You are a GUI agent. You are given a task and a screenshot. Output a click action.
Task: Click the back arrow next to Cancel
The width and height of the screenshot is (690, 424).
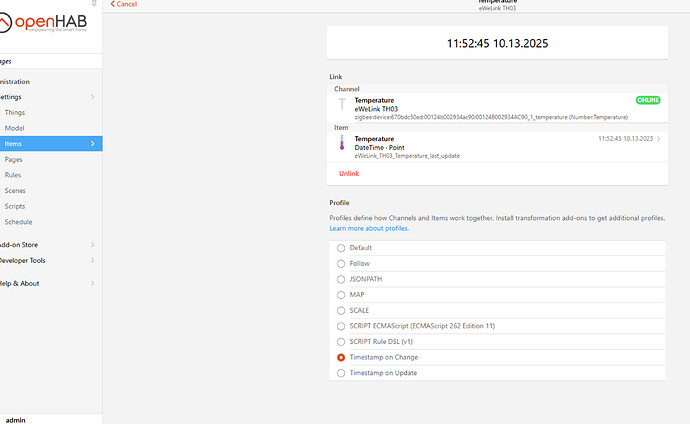pos(111,4)
